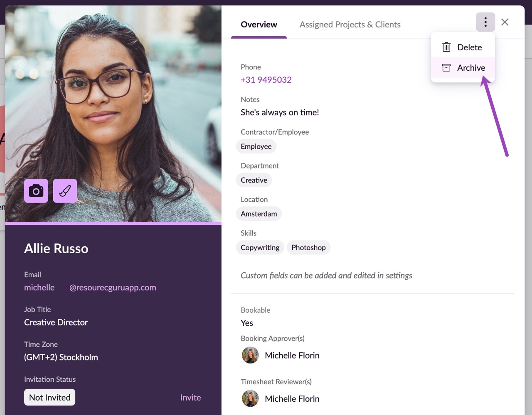Click Michelle Florin's avatar under Timesheet Reviewer(s)
This screenshot has width=532, height=415.
(x=250, y=398)
